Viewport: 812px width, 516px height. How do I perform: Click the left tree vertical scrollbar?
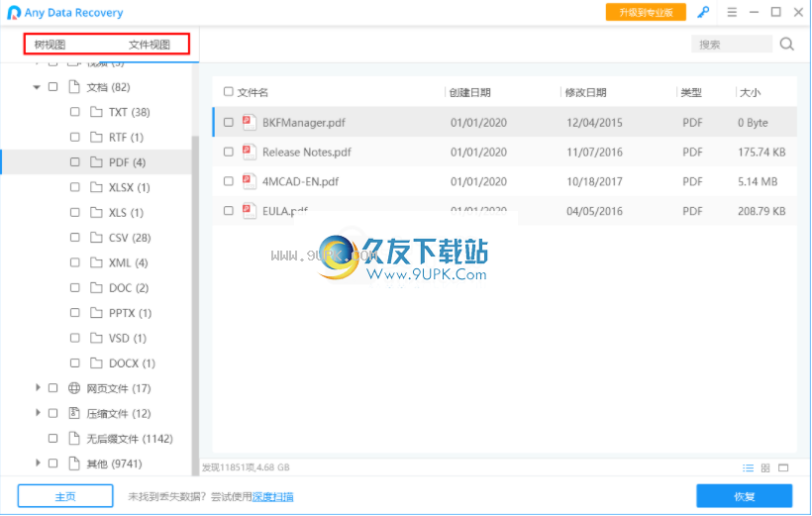pyautogui.click(x=195, y=306)
